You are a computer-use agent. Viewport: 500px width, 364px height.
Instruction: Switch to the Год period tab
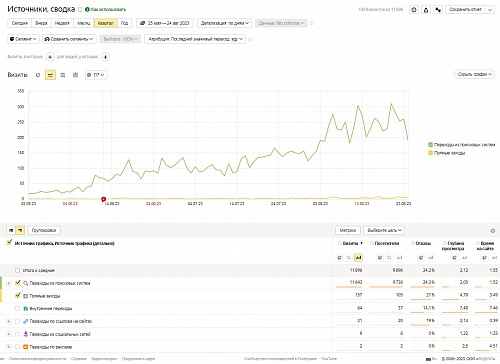pyautogui.click(x=124, y=23)
